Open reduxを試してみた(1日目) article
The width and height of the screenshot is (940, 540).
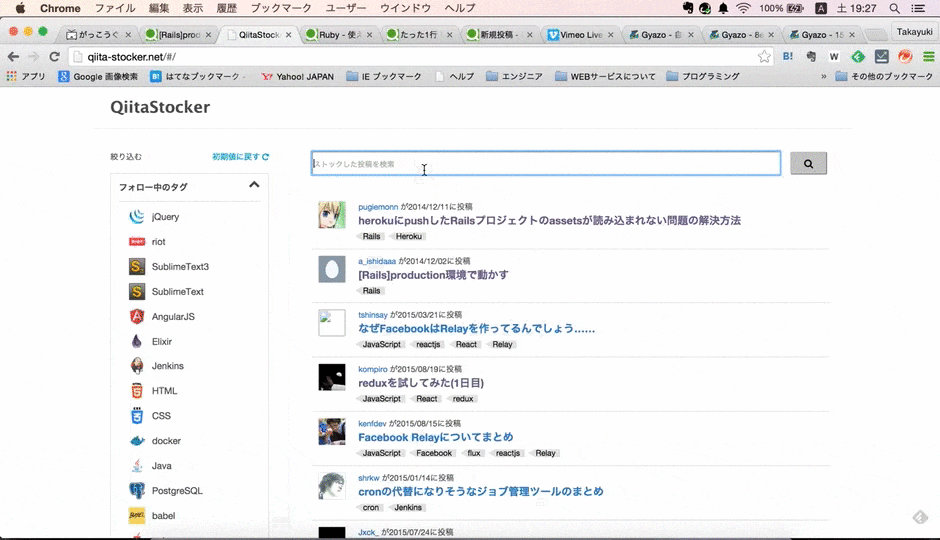[421, 382]
